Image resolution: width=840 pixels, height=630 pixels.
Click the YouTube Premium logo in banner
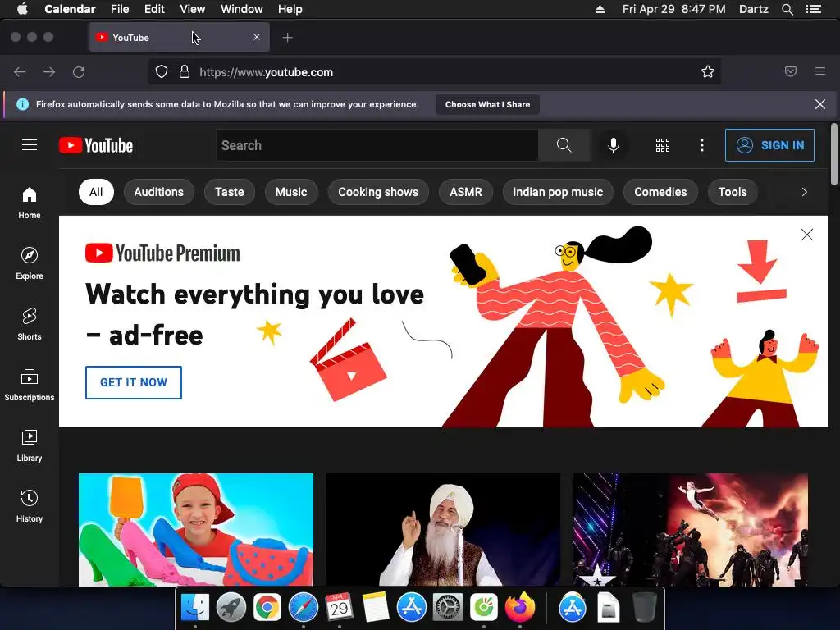pos(162,253)
